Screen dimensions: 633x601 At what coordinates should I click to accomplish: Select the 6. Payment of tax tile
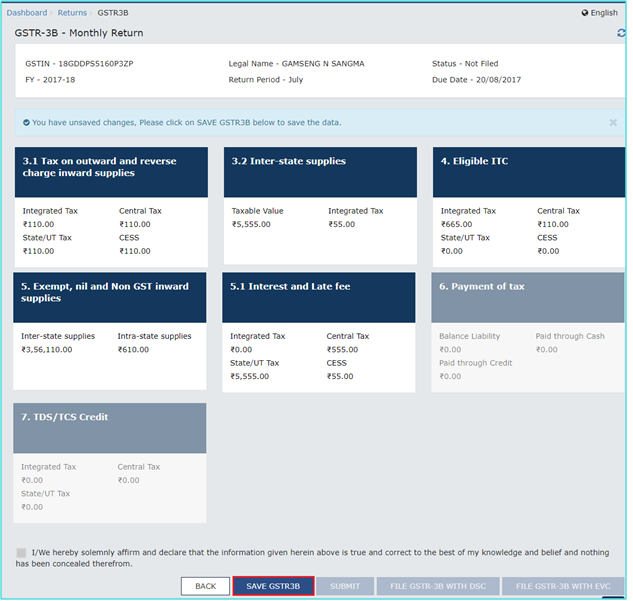click(528, 297)
